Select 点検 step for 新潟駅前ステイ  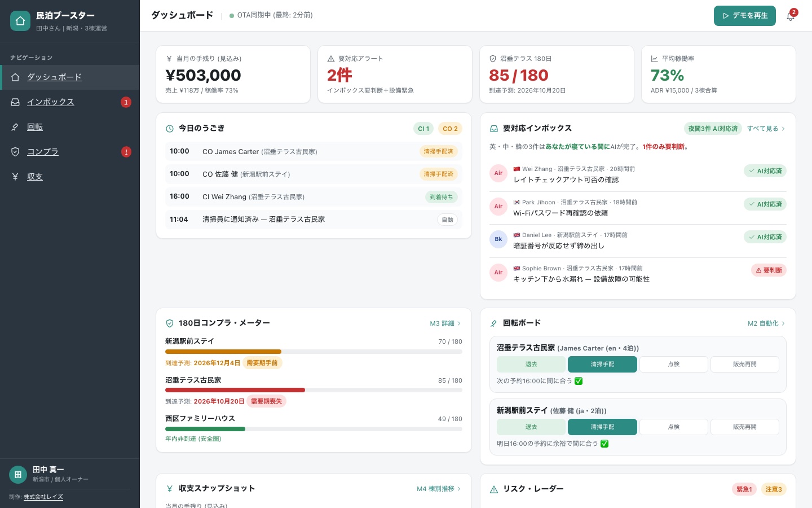(x=674, y=427)
